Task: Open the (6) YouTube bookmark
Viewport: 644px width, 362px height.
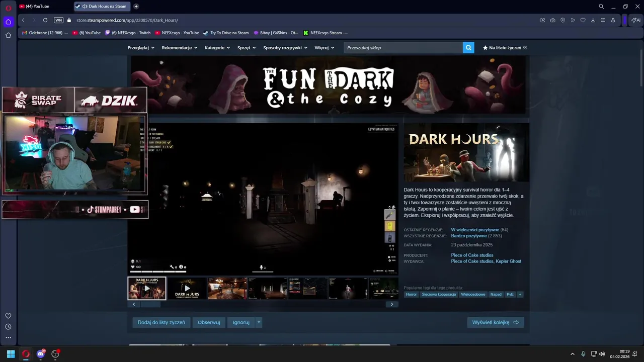Action: [87, 33]
